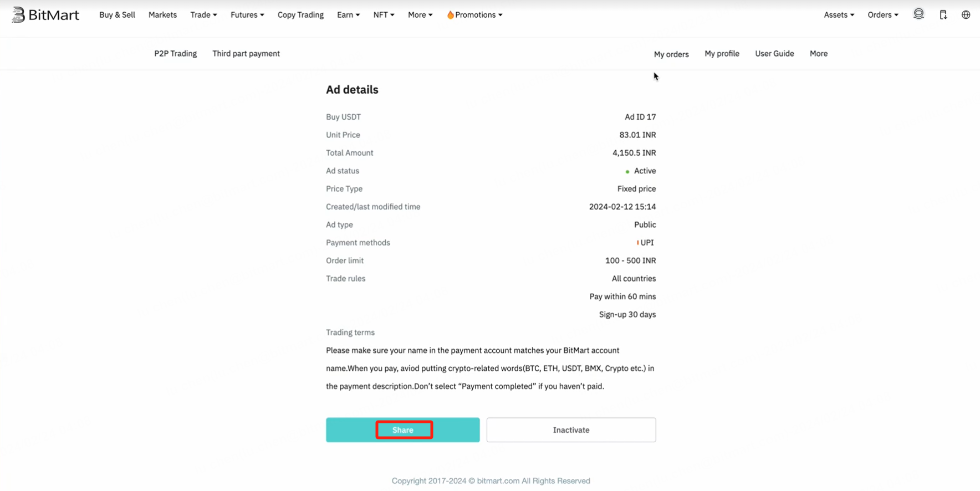Screen dimensions: 980x491
Task: Expand the Orders dropdown
Action: [883, 15]
